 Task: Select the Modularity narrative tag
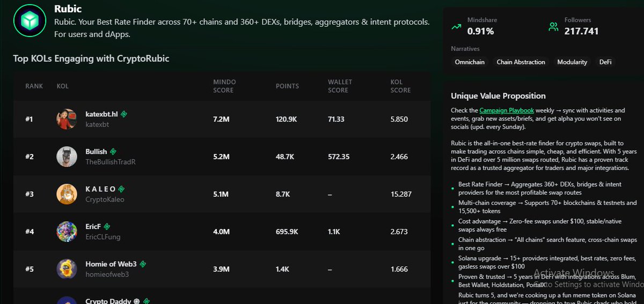click(572, 62)
